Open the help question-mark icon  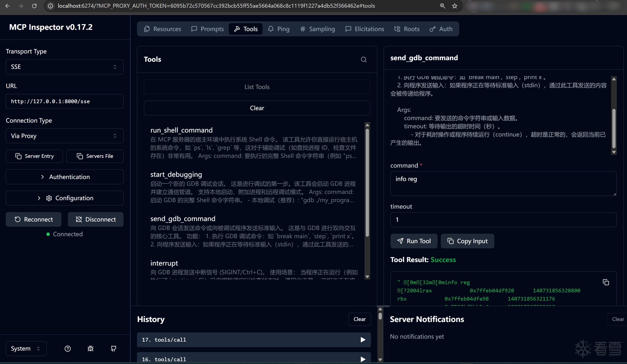(67, 348)
